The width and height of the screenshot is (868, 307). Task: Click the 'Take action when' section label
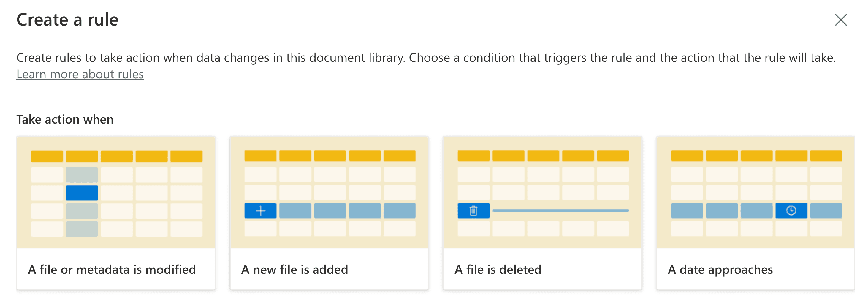pyautogui.click(x=65, y=119)
